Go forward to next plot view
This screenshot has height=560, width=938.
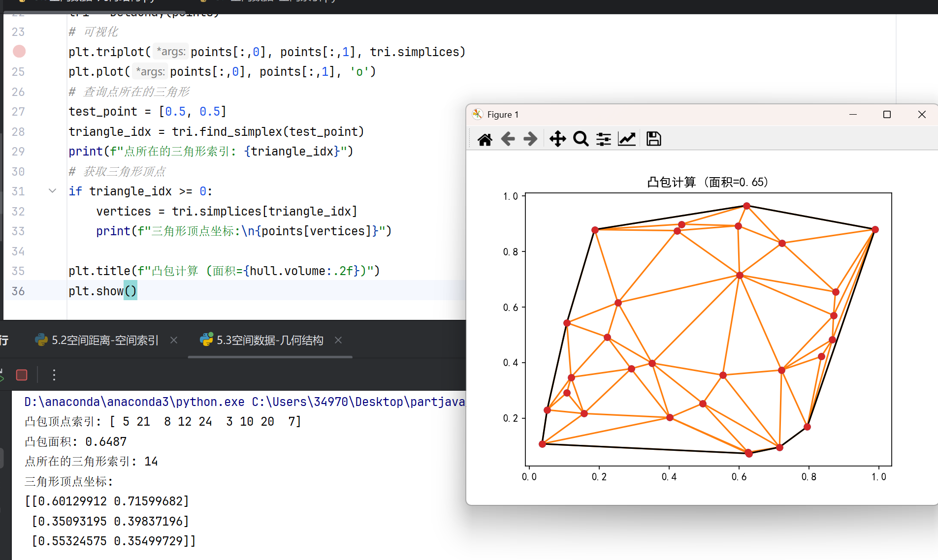tap(530, 139)
